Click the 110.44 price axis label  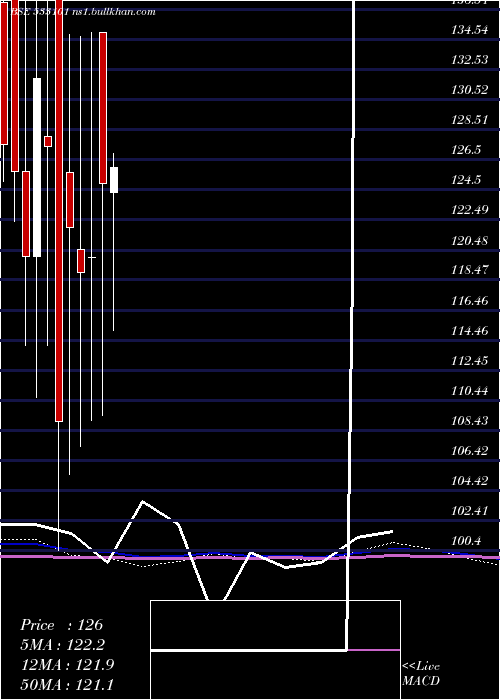(x=470, y=391)
